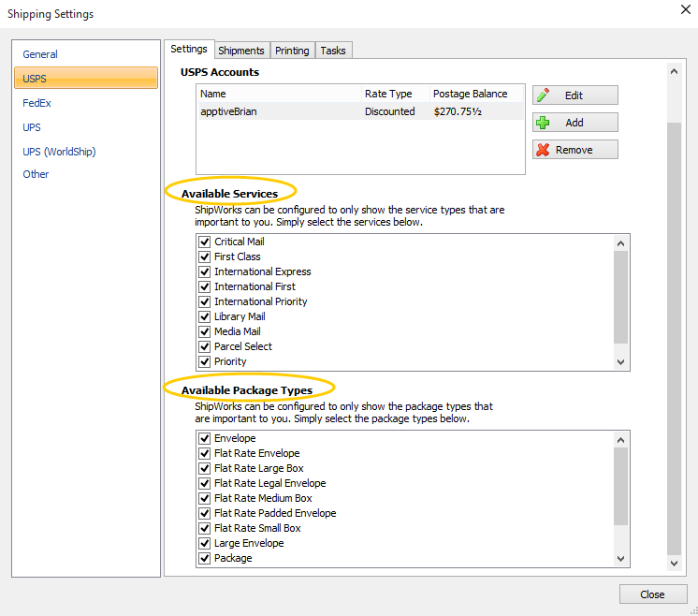The image size is (698, 616).
Task: Select UPS (WorldShip) in sidebar
Action: (59, 152)
